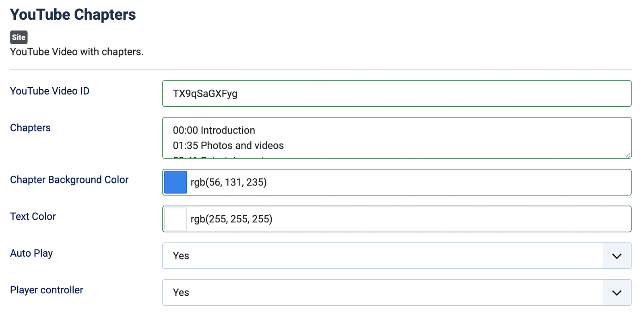Click the YouTube Video ID label

pos(50,91)
